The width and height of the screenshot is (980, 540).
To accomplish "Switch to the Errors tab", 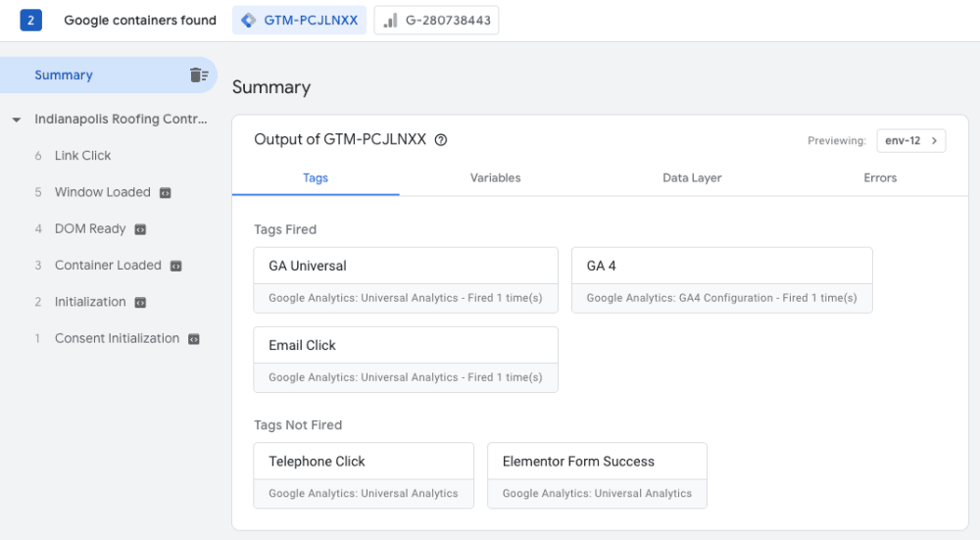I will pyautogui.click(x=880, y=178).
